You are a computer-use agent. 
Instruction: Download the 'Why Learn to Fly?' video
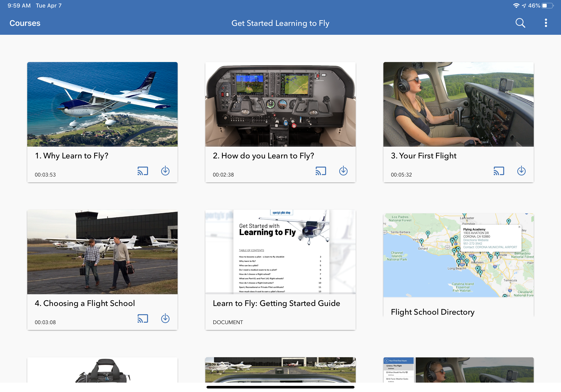[165, 171]
